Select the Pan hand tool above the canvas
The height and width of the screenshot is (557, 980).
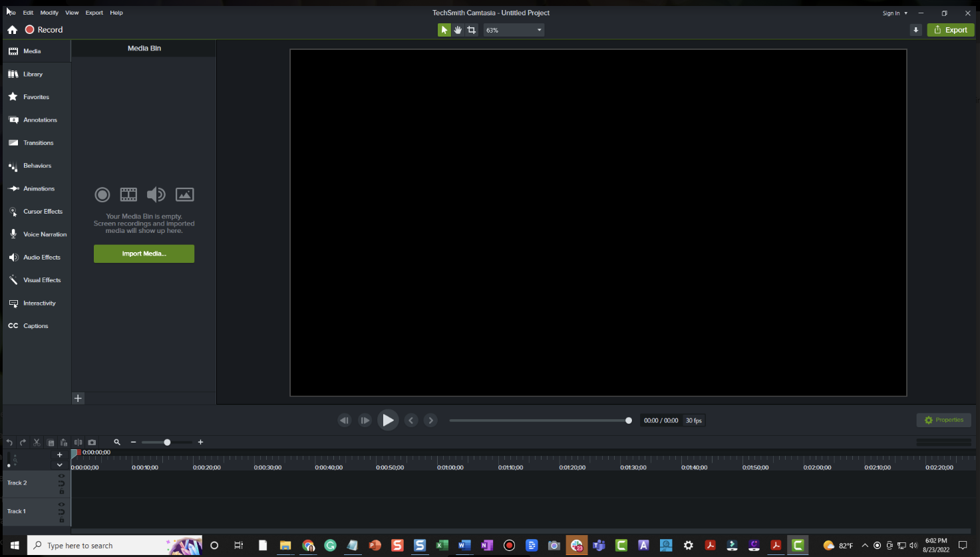(457, 29)
